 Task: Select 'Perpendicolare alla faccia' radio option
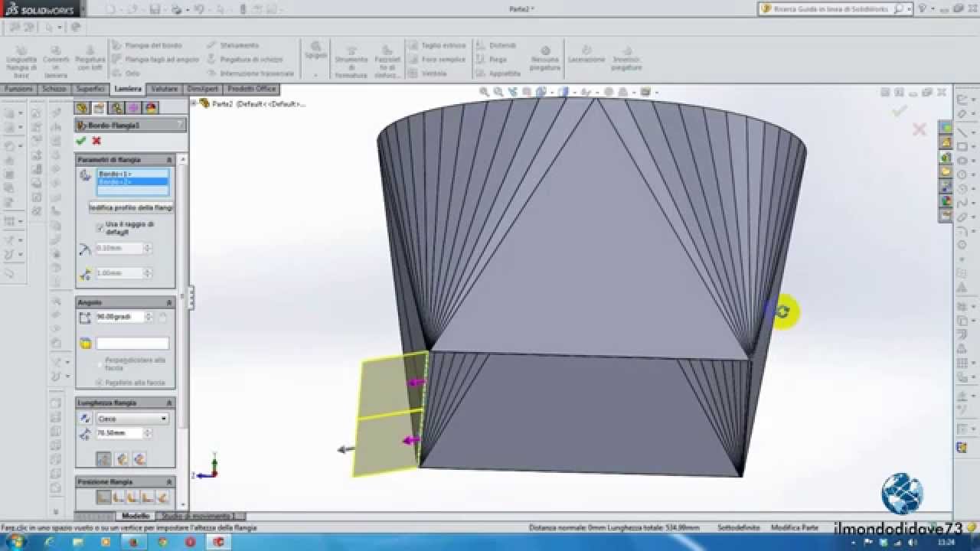click(x=100, y=364)
